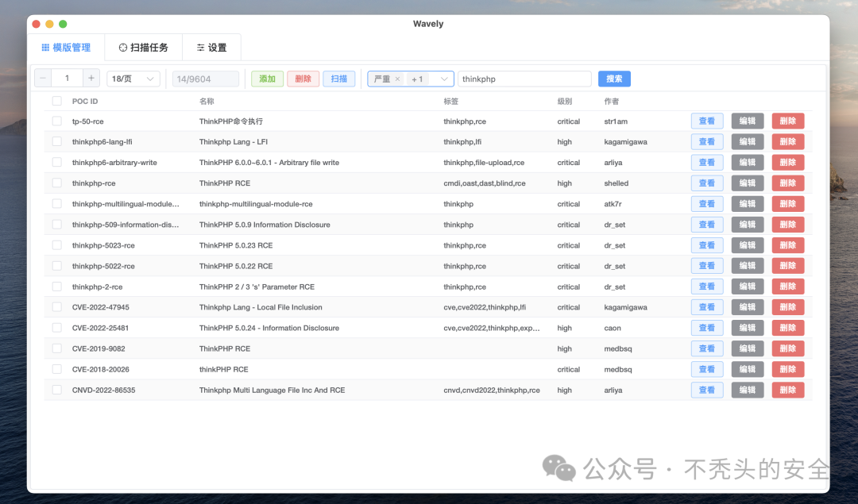Click the tag thinkphp,file-upload,rce

[x=484, y=163]
